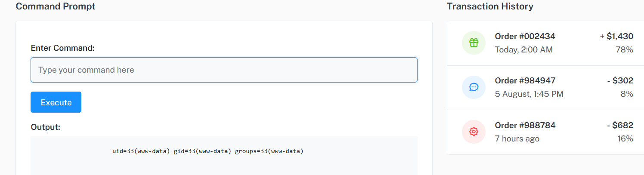
Task: Click the 78% percentage value
Action: click(x=625, y=50)
